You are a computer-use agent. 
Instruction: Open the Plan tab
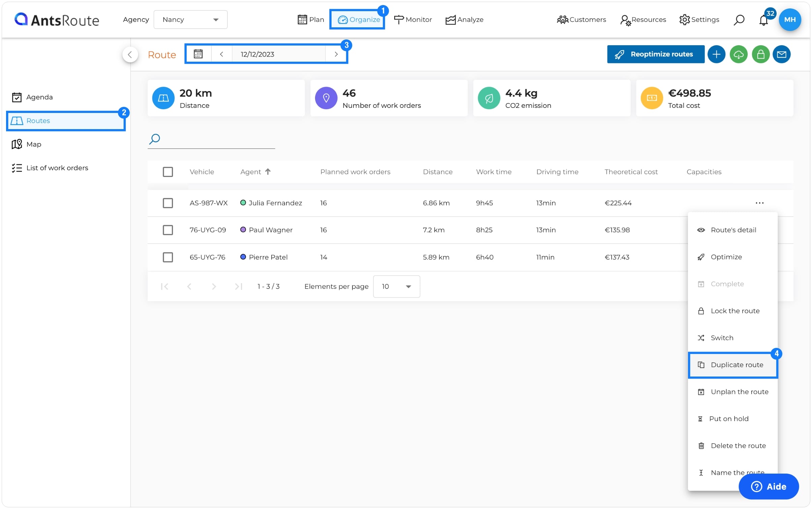tap(311, 20)
